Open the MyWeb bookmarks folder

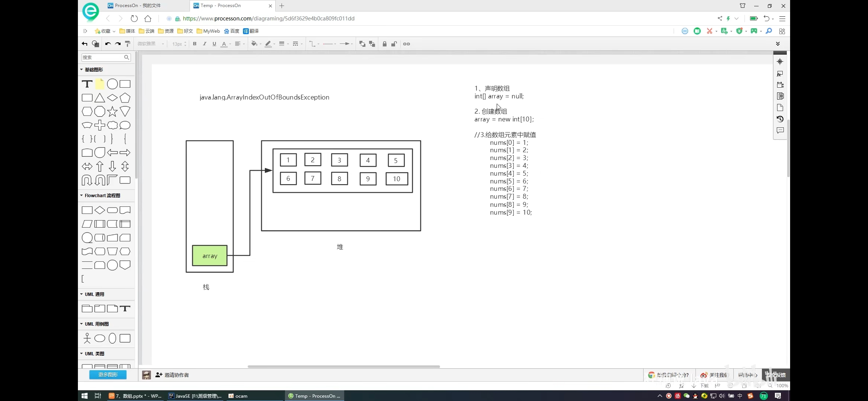(208, 31)
